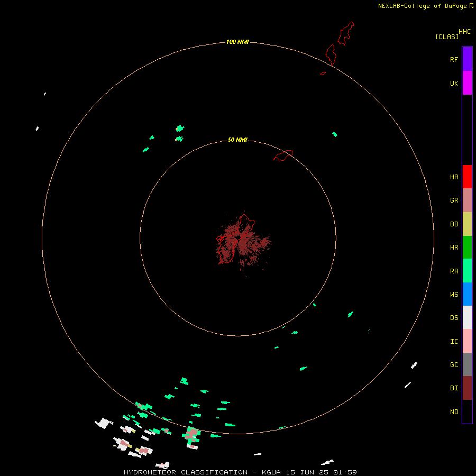This screenshot has height=476, width=476.
Task: Click the BI dark red swatch
Action: [467, 388]
